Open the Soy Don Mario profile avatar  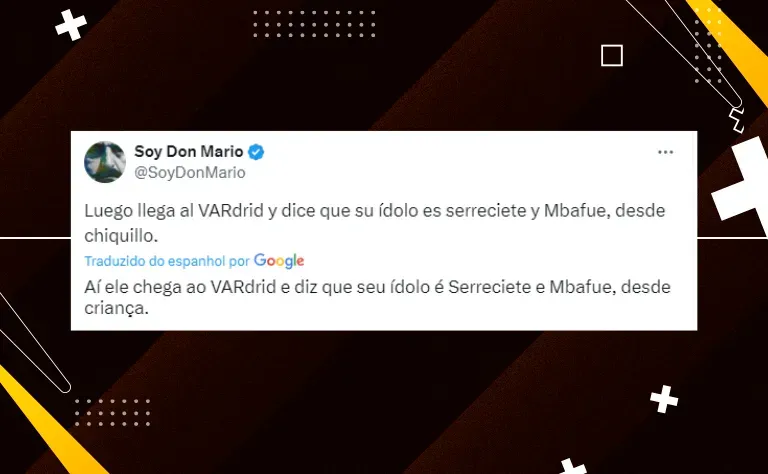coord(105,162)
